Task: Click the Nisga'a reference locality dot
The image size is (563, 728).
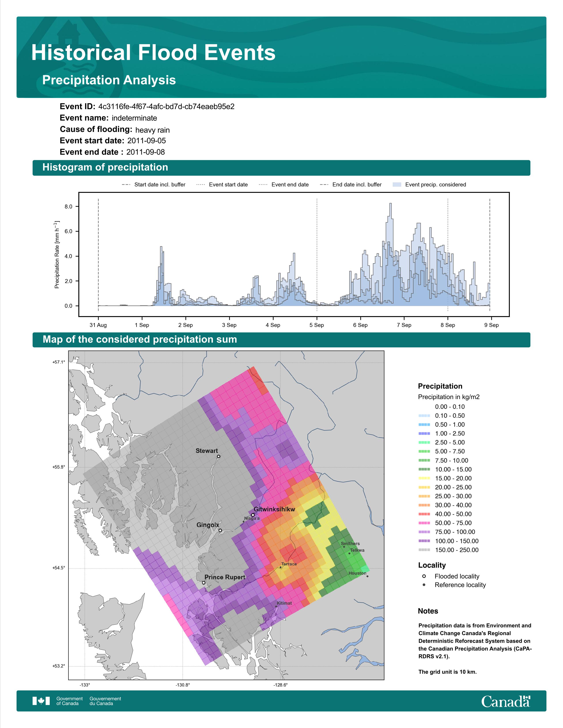Action: click(244, 522)
